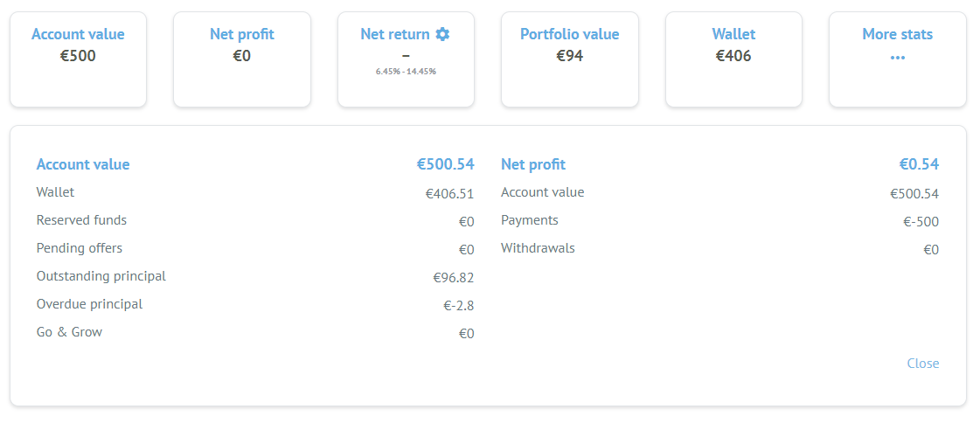The width and height of the screenshot is (980, 423).
Task: Click the Go & Grow row label
Action: 69,332
